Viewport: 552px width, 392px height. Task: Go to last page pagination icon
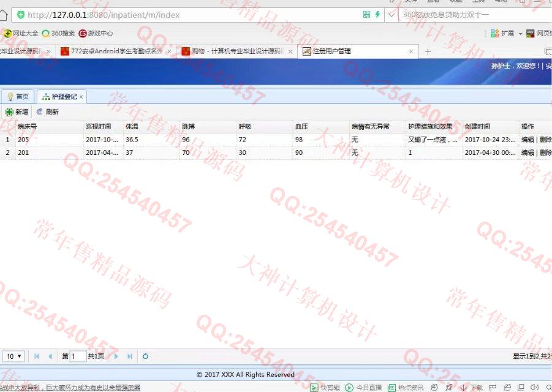(129, 356)
